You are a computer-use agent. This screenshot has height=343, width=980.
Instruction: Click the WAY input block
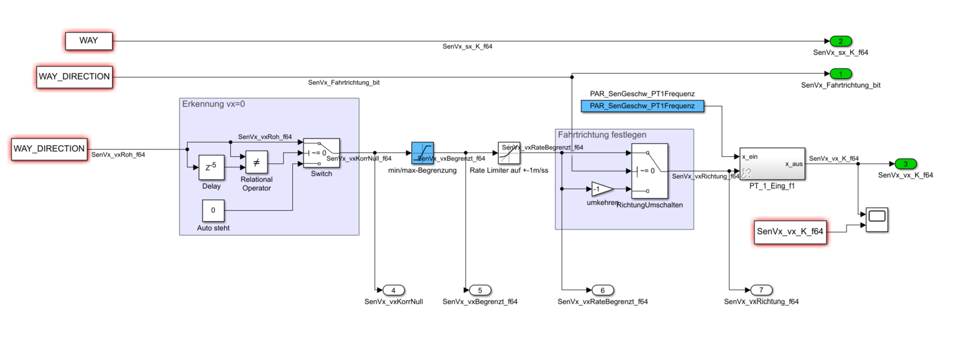coord(89,41)
